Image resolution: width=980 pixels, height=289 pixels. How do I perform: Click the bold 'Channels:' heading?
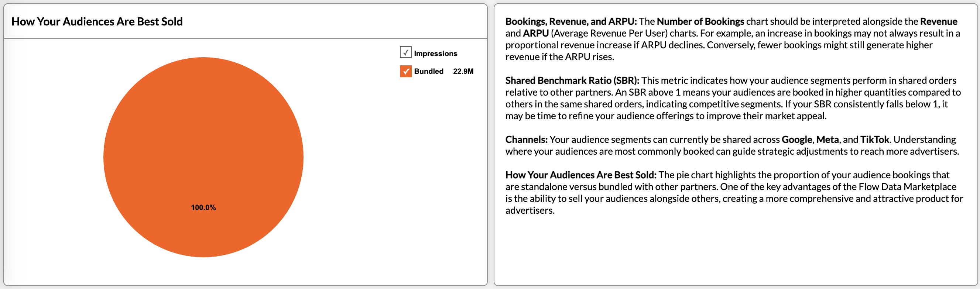coord(526,140)
